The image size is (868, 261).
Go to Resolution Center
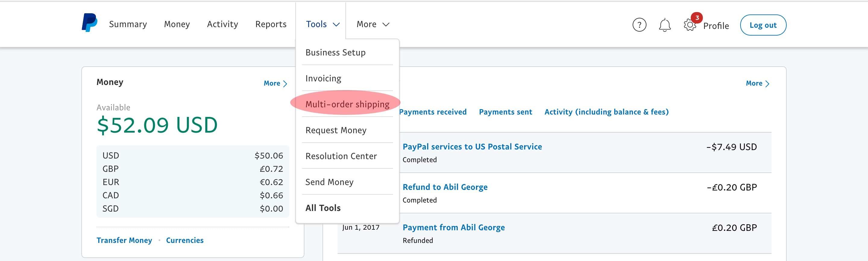click(x=341, y=156)
